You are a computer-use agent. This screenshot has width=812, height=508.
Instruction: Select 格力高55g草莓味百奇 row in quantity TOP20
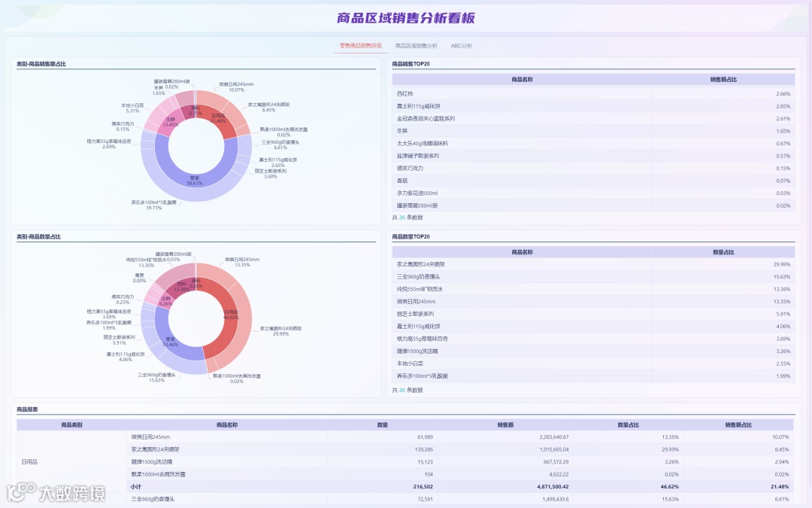coord(593,339)
